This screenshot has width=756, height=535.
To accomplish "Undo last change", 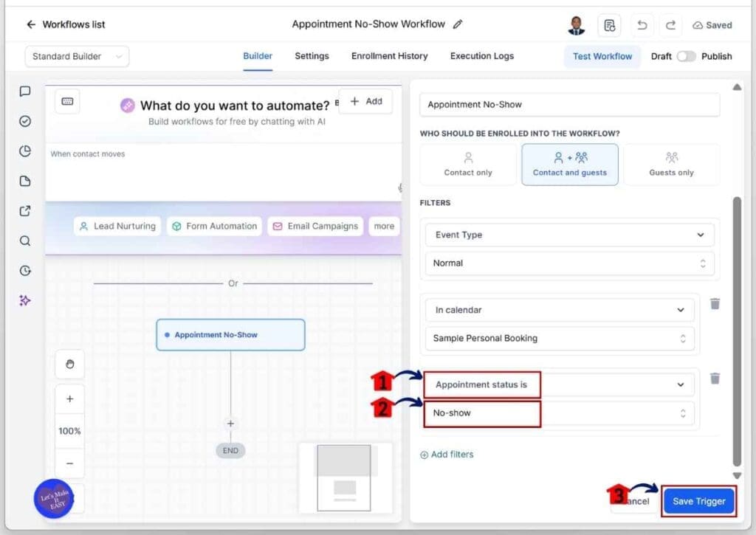I will click(x=642, y=25).
